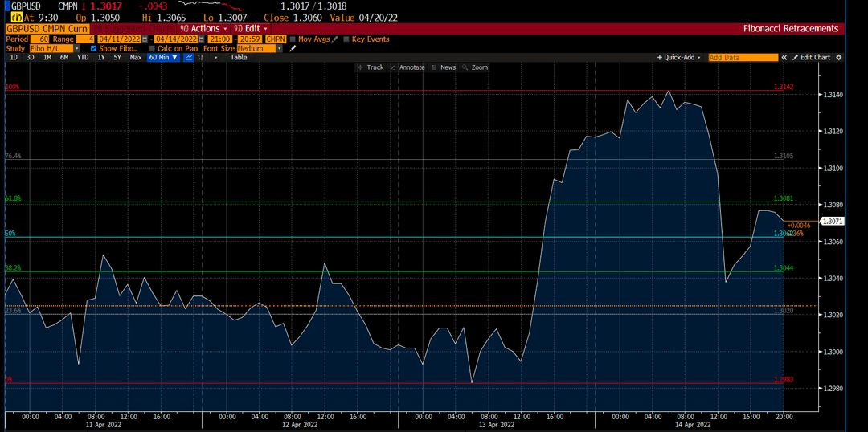Uncheck the Show Fibo checkbox
This screenshot has height=432, width=868.
click(93, 49)
